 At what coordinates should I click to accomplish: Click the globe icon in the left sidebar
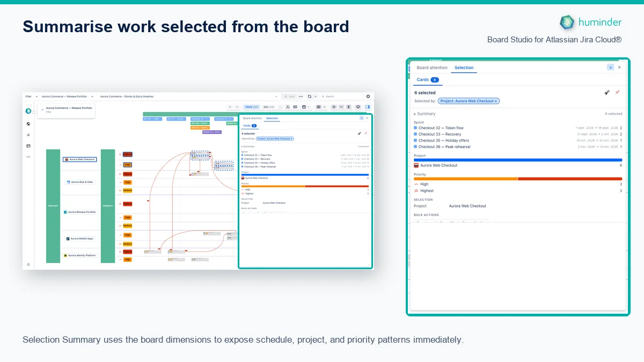click(28, 124)
